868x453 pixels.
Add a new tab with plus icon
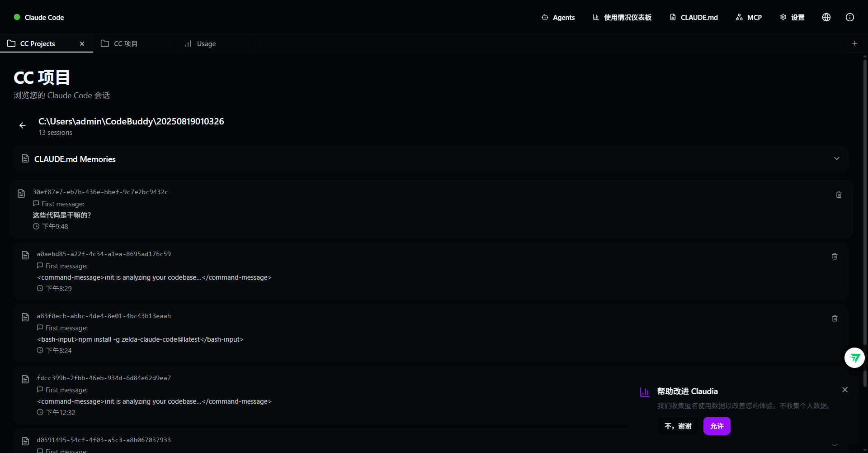[855, 43]
